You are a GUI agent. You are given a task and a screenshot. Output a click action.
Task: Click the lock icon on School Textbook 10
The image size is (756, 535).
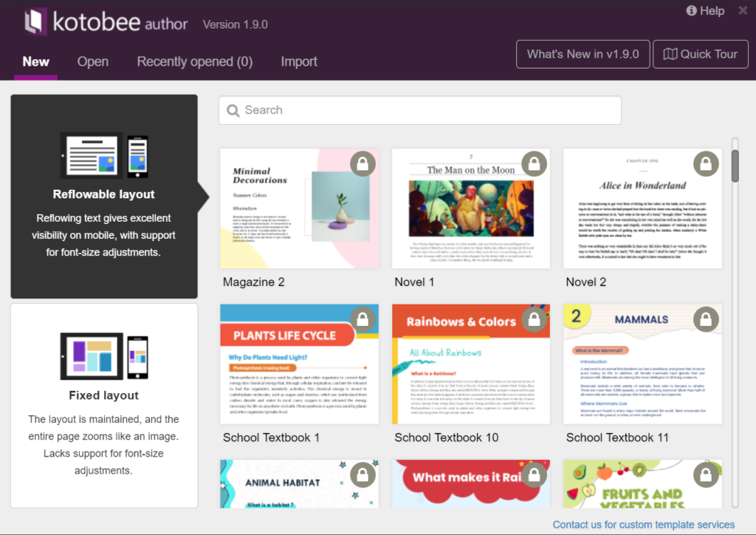(x=535, y=319)
